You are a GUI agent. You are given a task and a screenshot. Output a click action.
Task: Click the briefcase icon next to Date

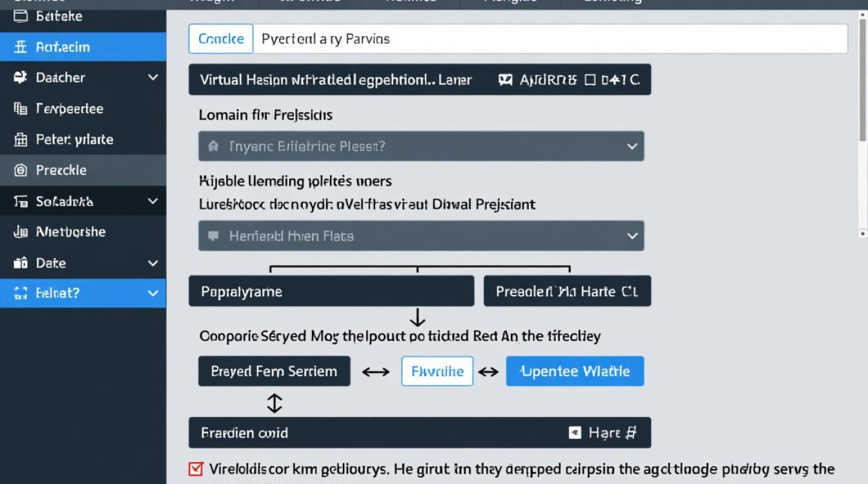pos(20,263)
